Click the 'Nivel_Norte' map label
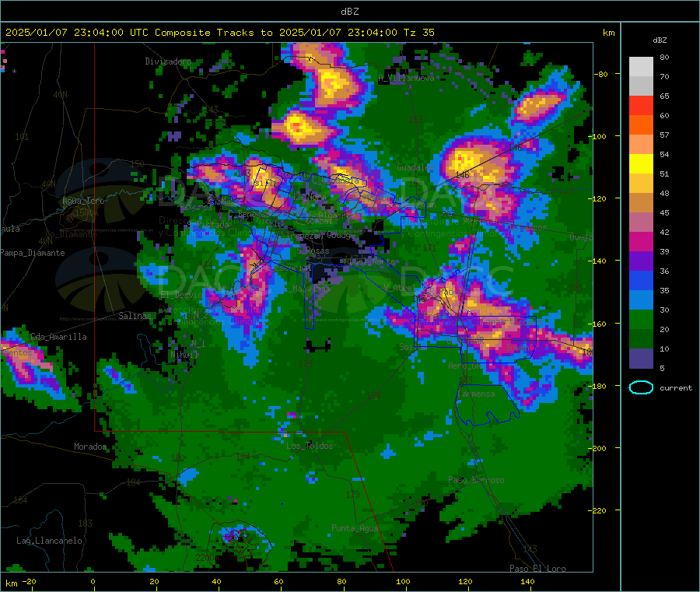Screen dimensions: 700x592 tap(369, 261)
